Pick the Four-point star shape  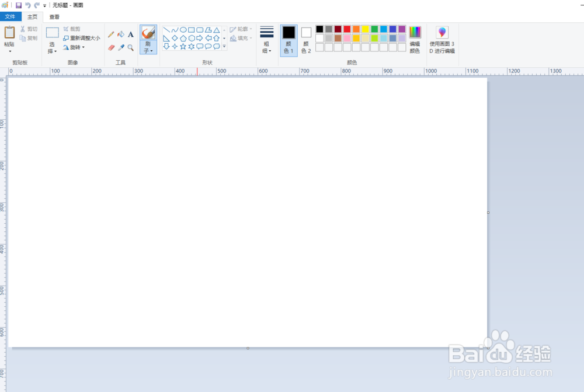[175, 47]
